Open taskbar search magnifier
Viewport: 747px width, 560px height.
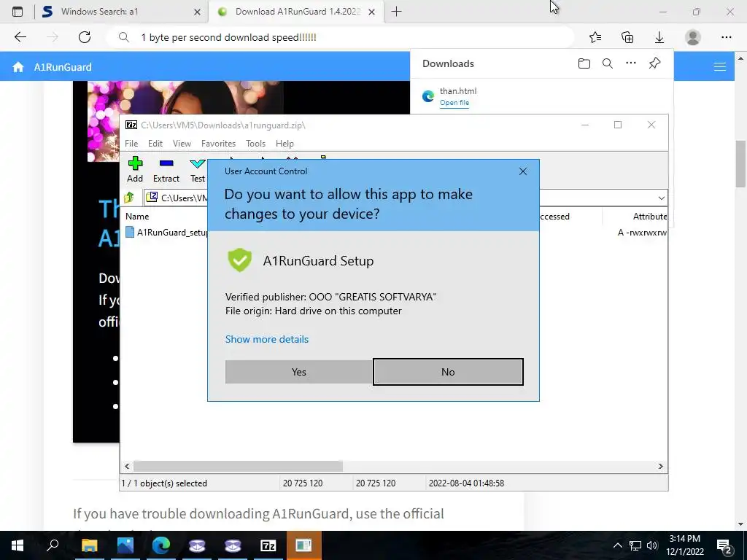point(53,545)
